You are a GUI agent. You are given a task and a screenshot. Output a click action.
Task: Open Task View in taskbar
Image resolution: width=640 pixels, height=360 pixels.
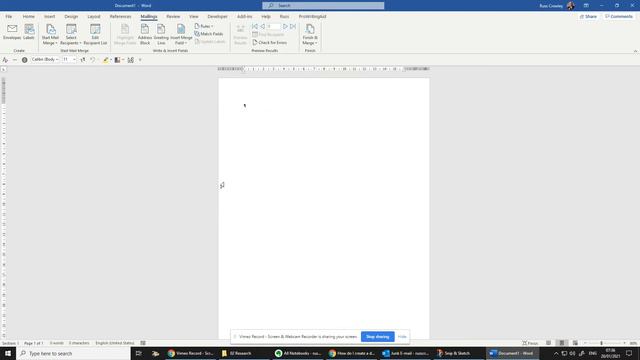(138, 353)
